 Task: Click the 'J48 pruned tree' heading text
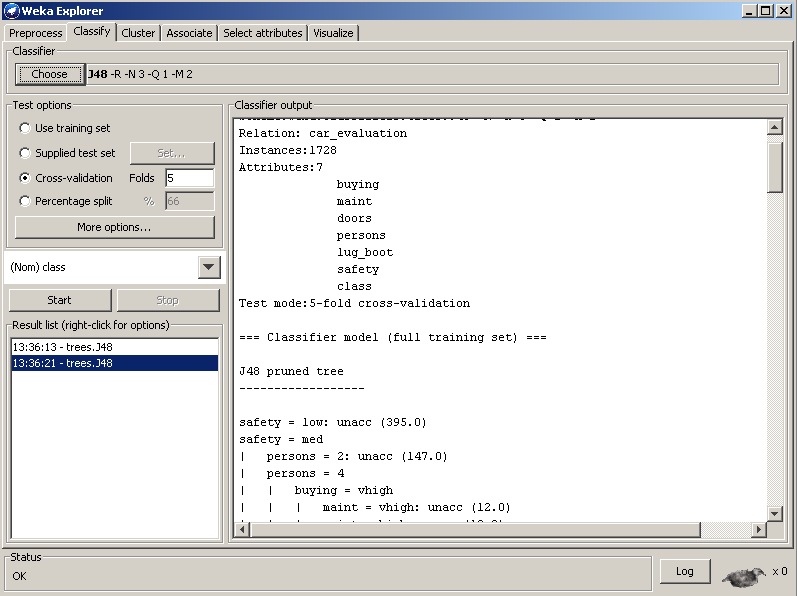pyautogui.click(x=291, y=371)
